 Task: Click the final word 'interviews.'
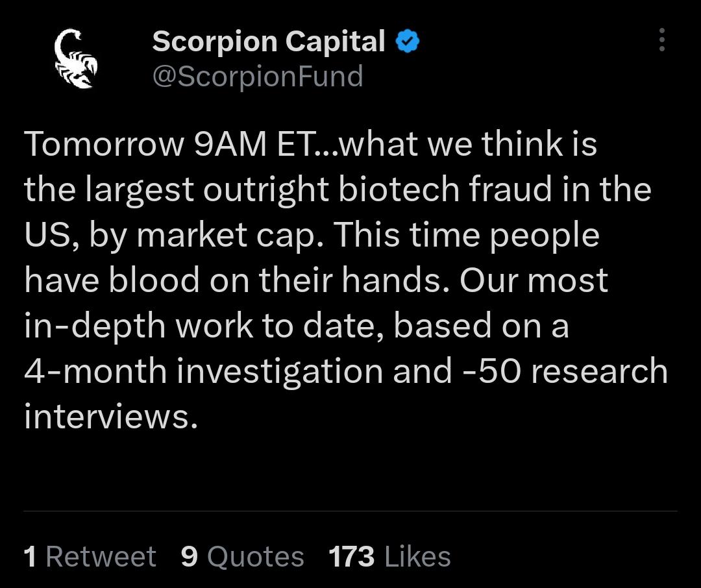coord(110,416)
